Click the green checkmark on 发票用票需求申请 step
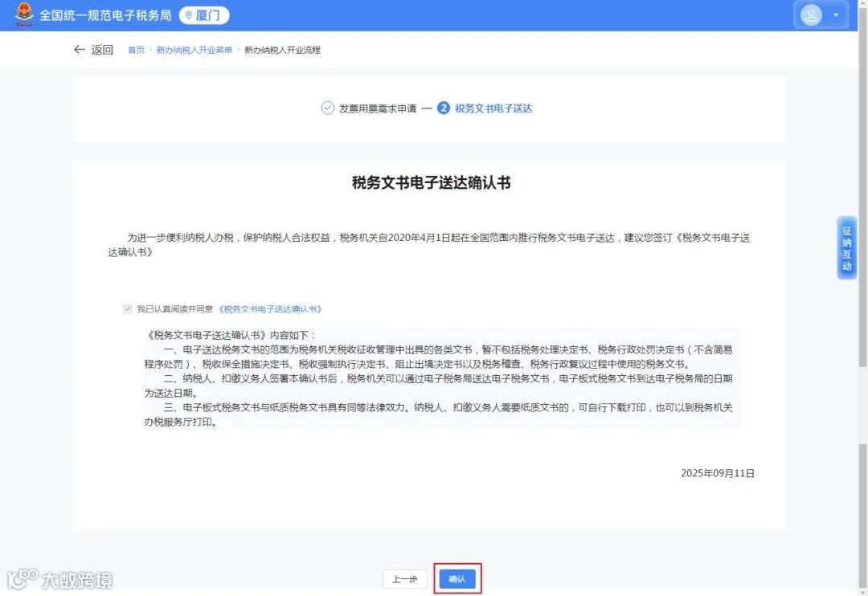 click(327, 108)
